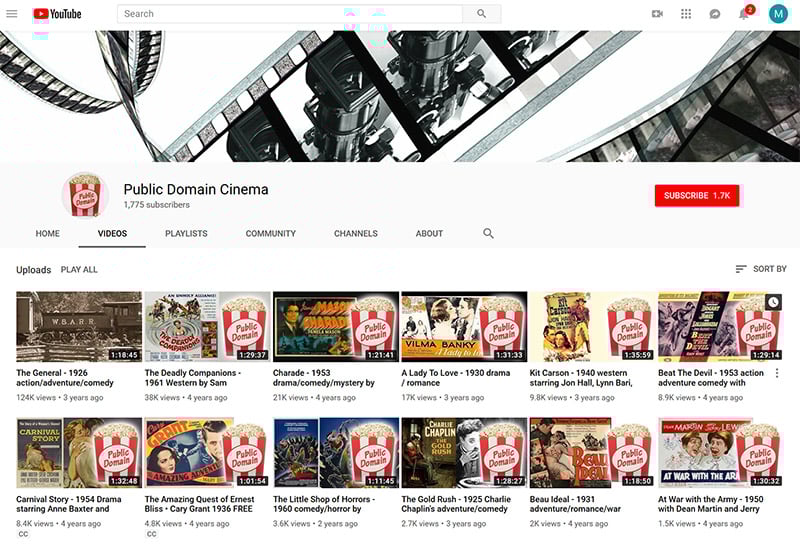
Task: Click the Uploads heading
Action: [34, 269]
